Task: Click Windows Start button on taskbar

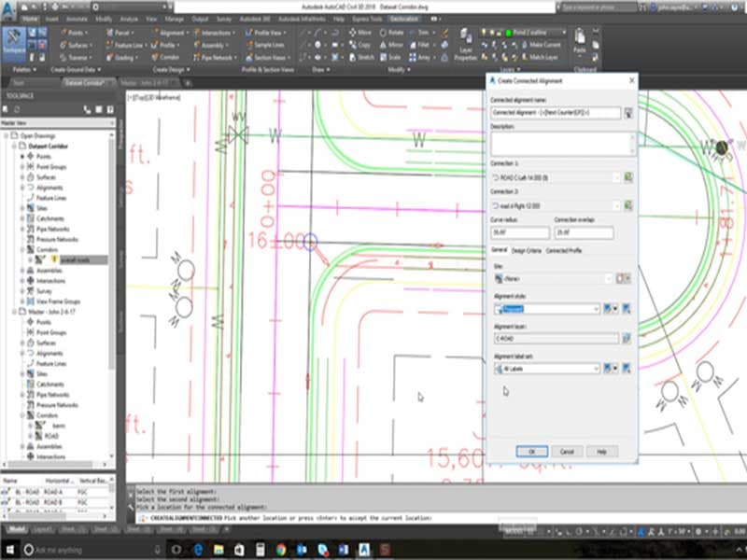Action: 8,550
